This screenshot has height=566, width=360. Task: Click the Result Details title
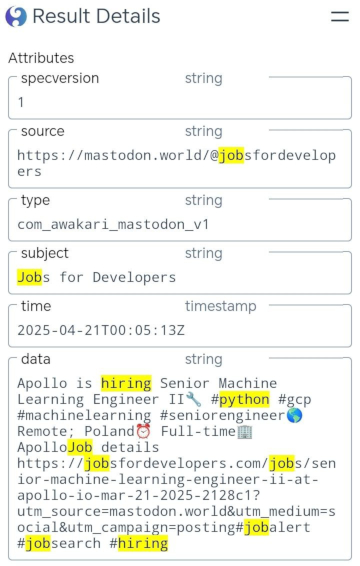[x=96, y=17]
